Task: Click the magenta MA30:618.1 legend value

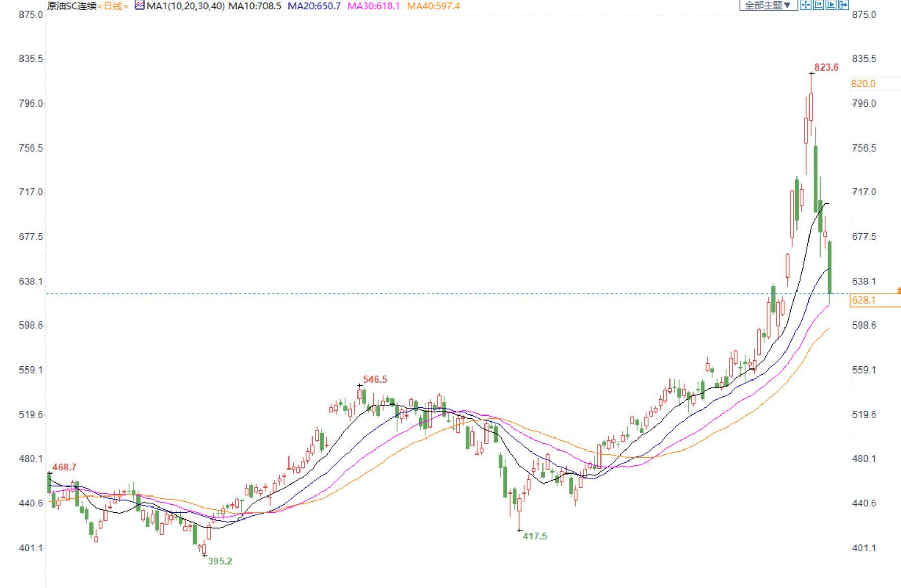Action: coord(373,6)
